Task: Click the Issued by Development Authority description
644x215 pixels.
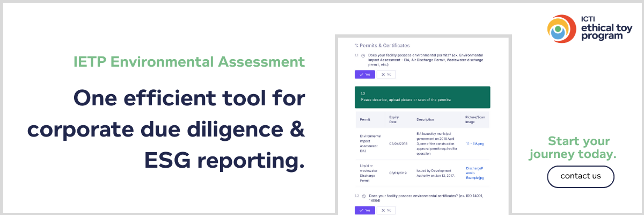Action: pyautogui.click(x=437, y=173)
